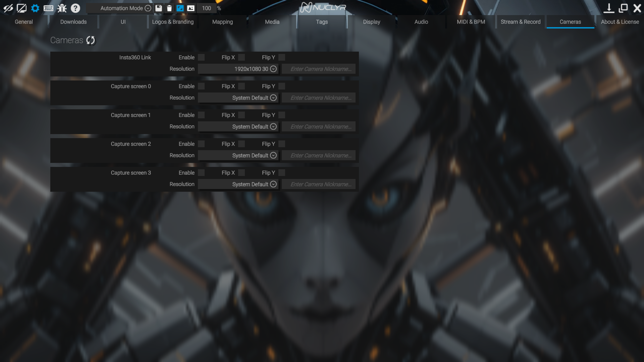
Task: Toggle Flip Y for Capture screen 2
Action: click(282, 144)
